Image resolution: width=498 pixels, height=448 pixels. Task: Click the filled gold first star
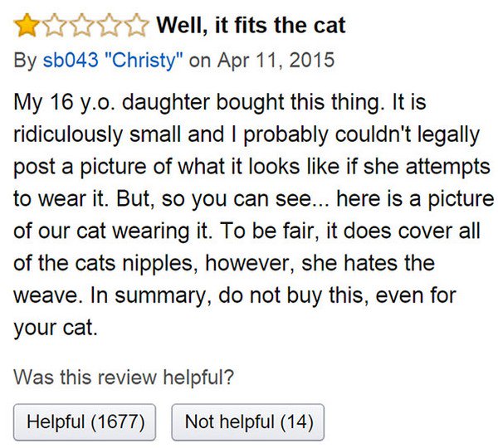tap(26, 27)
